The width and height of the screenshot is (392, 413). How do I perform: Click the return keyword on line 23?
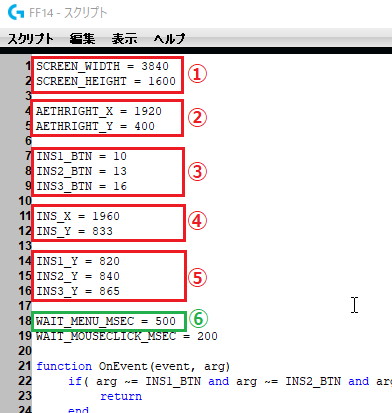coord(121,396)
